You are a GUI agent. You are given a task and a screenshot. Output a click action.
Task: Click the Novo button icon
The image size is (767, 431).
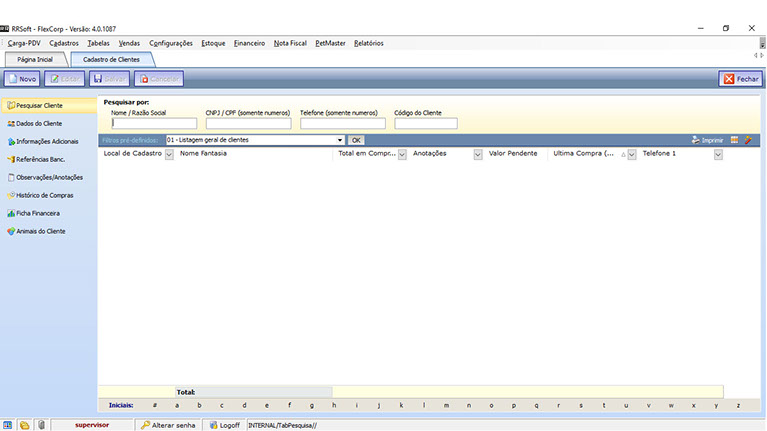coord(12,78)
